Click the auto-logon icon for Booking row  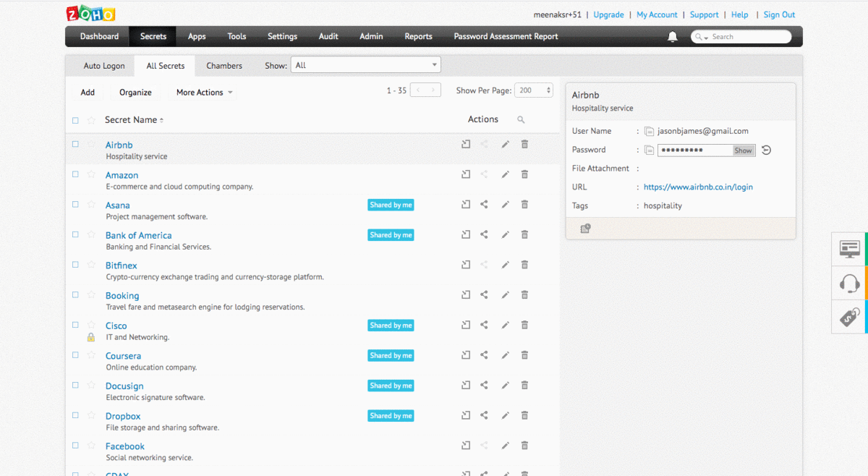tap(466, 295)
